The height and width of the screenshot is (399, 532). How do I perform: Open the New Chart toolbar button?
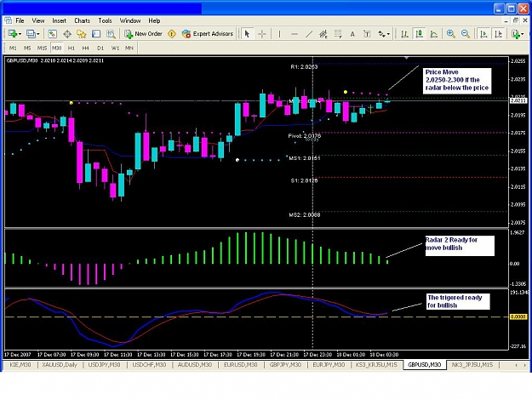pyautogui.click(x=13, y=34)
